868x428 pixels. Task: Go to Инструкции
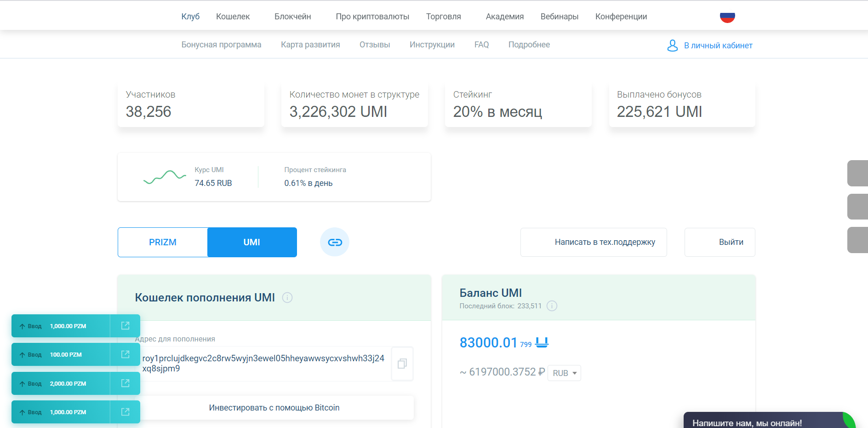432,45
